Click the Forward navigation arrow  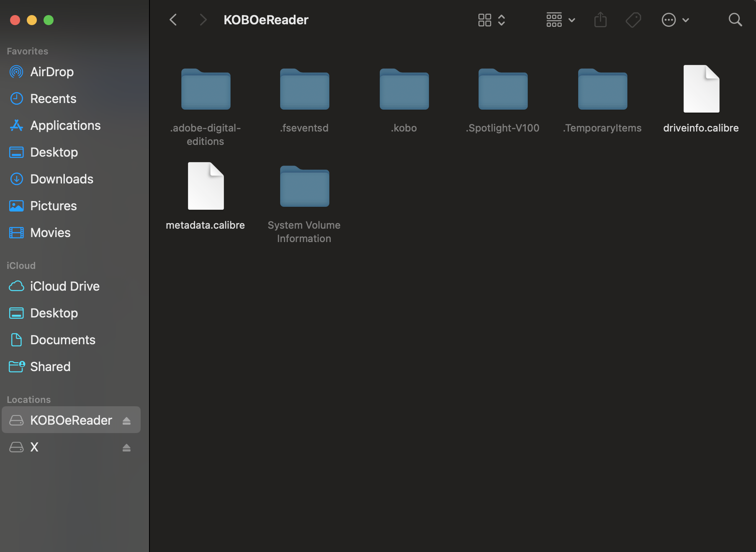click(203, 20)
